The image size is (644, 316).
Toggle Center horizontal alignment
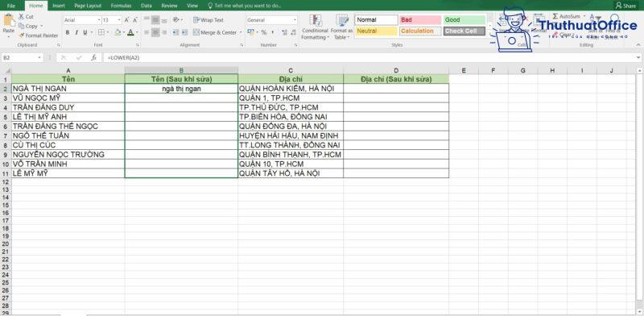tap(155, 32)
